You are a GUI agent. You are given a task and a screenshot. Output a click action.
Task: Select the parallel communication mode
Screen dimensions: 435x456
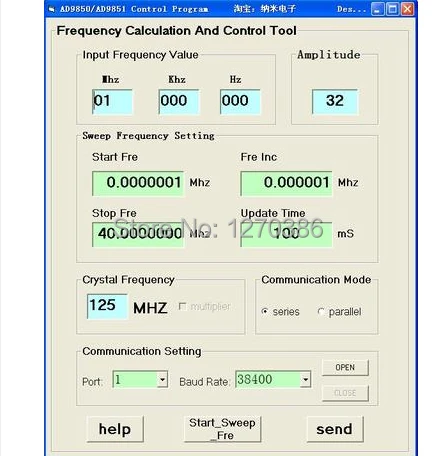320,312
